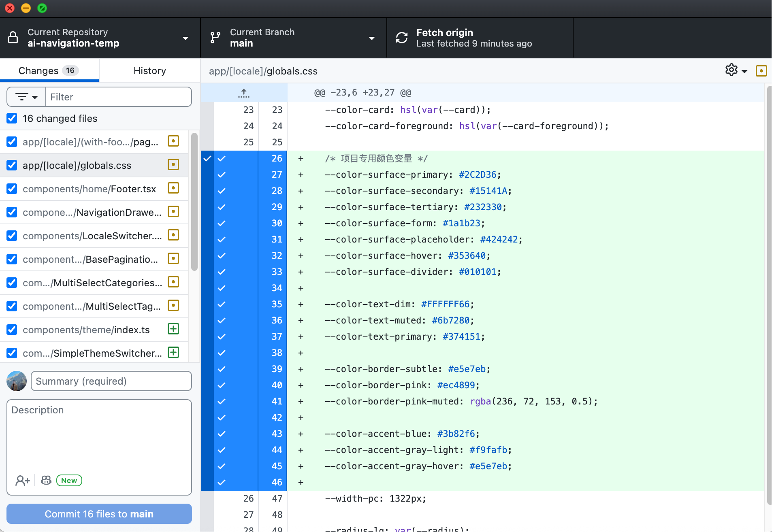Viewport: 772px width, 532px height.
Task: Uncheck components/home/Footer.tsx checkbox
Action: (12, 189)
